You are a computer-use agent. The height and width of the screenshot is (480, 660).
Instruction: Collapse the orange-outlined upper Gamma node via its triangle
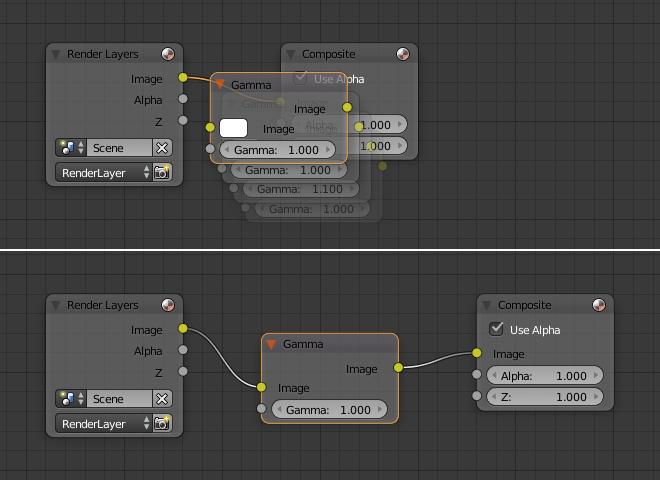[220, 85]
